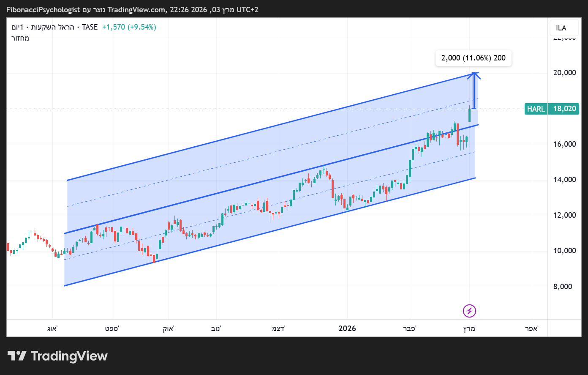Click the +1,570 (+9.54%) price change text

coord(129,27)
